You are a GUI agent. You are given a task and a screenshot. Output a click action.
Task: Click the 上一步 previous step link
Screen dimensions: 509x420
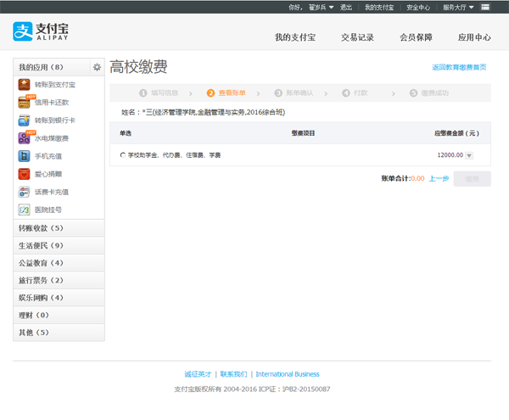pos(439,178)
